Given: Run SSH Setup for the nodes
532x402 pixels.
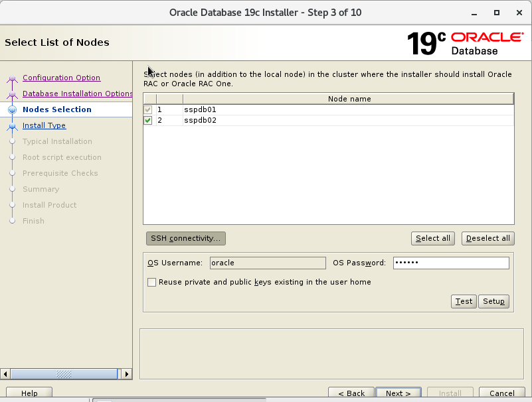Looking at the screenshot, I should coord(493,301).
